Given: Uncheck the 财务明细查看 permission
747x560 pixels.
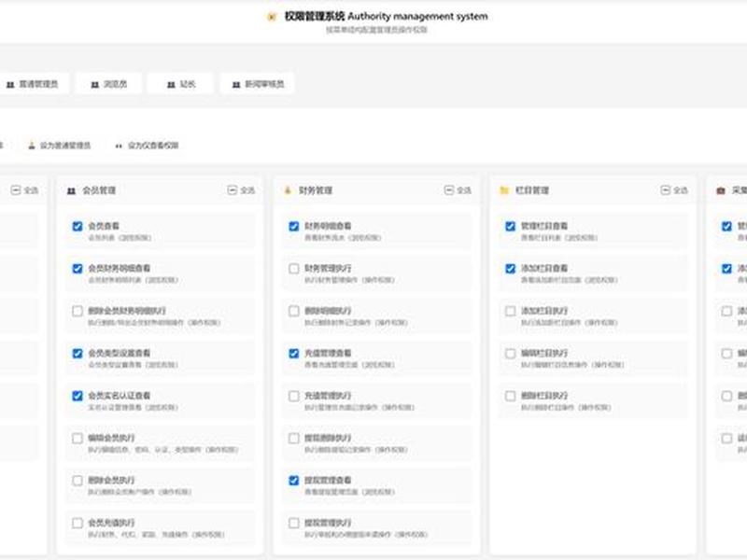Looking at the screenshot, I should pos(294,226).
